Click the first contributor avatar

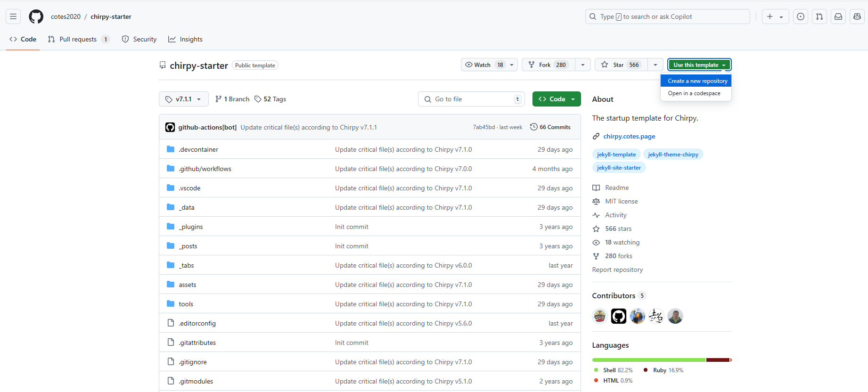(600, 316)
